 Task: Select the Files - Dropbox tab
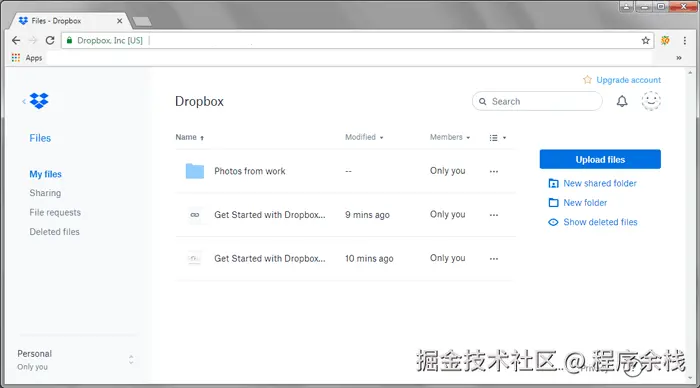pos(70,21)
